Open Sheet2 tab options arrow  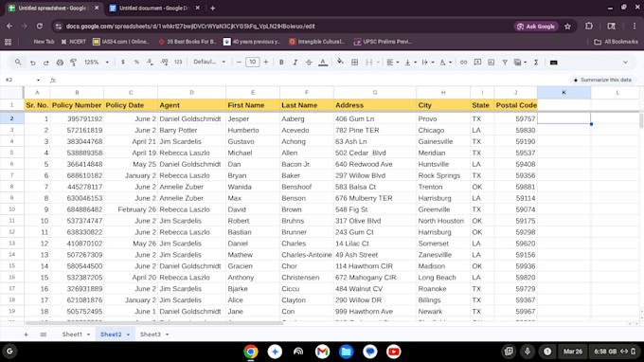[x=128, y=335]
